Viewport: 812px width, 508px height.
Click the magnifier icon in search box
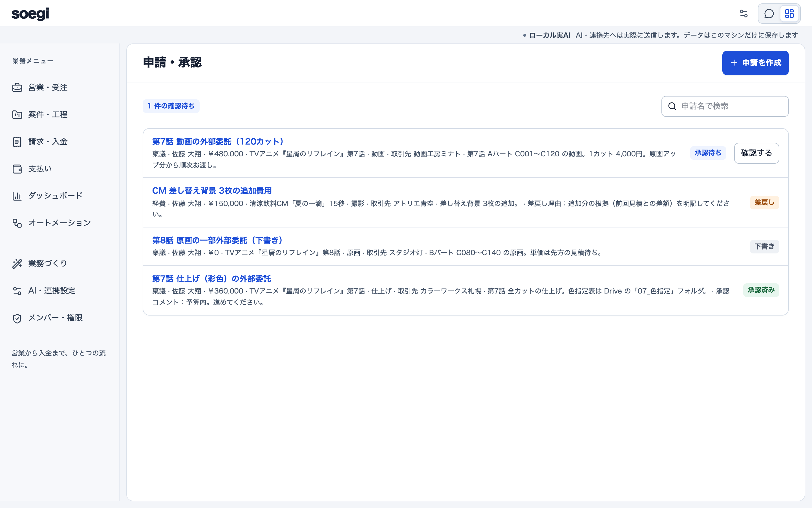pyautogui.click(x=672, y=106)
